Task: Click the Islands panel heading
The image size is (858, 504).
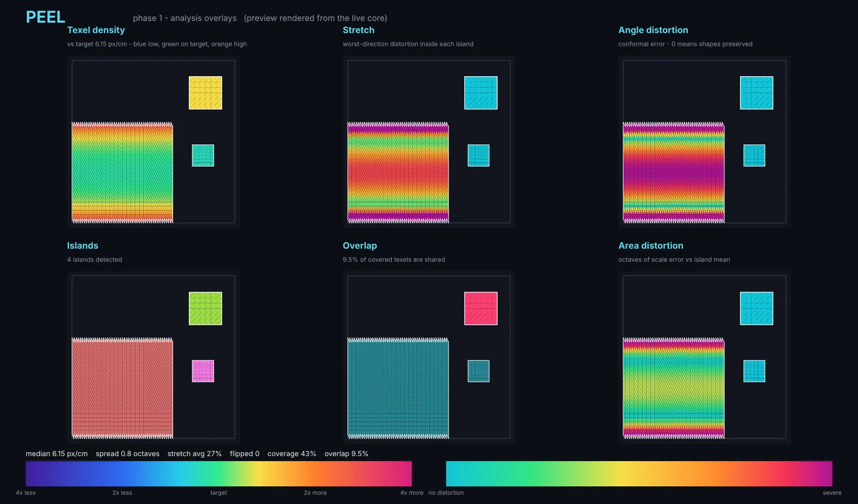Action: click(x=83, y=246)
